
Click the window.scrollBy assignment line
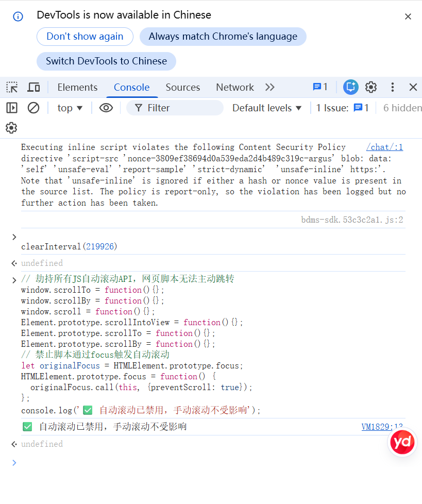tap(93, 301)
